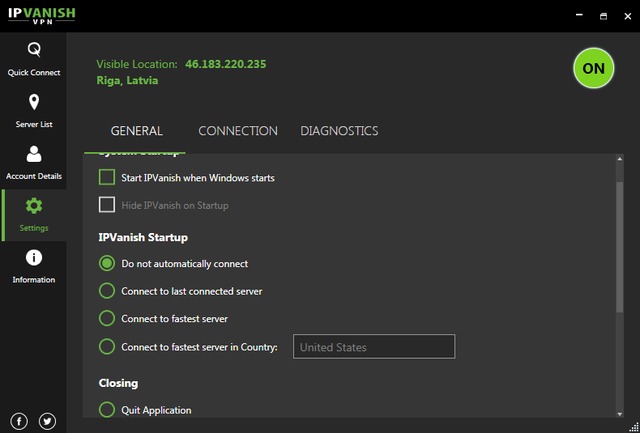The height and width of the screenshot is (433, 640).
Task: Switch to the CONNECTION tab
Action: click(x=238, y=131)
